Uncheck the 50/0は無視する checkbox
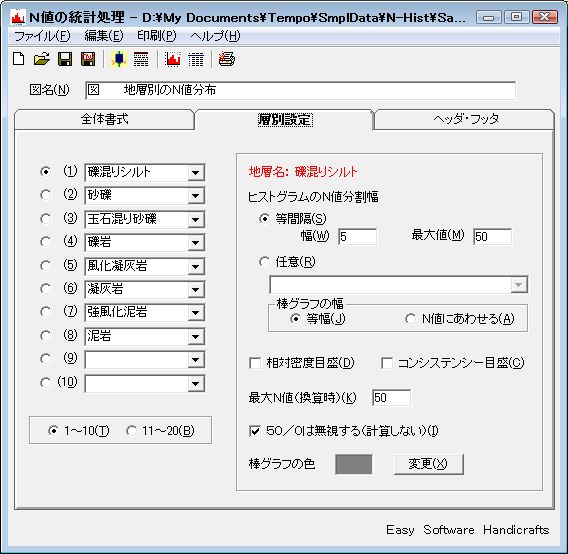Screen dimensions: 568x554 (255, 431)
